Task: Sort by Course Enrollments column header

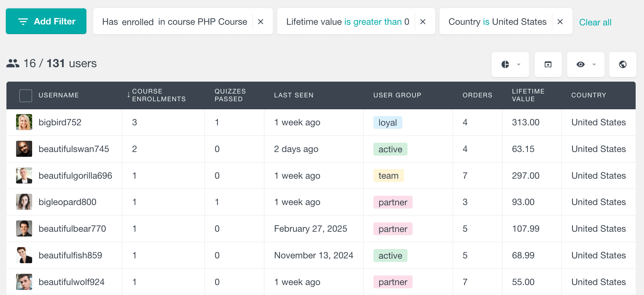Action: pyautogui.click(x=159, y=95)
